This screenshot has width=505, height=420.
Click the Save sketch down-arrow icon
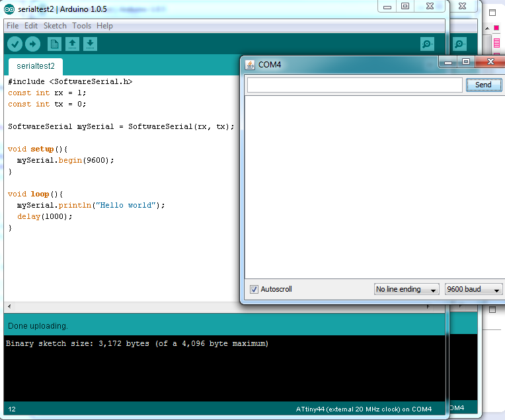click(x=90, y=44)
